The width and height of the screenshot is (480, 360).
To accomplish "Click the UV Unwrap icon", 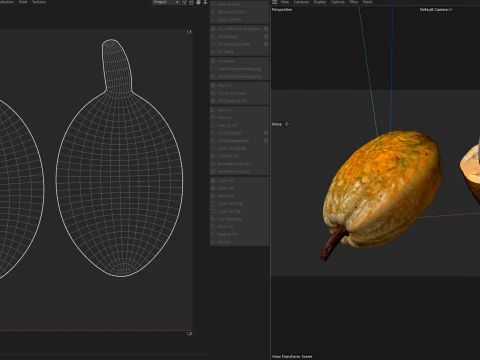I will pyautogui.click(x=213, y=37).
